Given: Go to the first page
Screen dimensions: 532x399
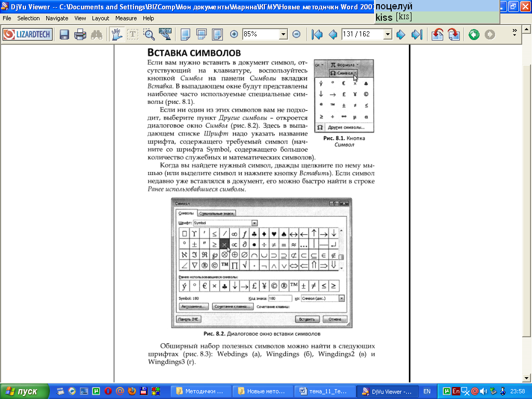Looking at the screenshot, I should point(317,34).
